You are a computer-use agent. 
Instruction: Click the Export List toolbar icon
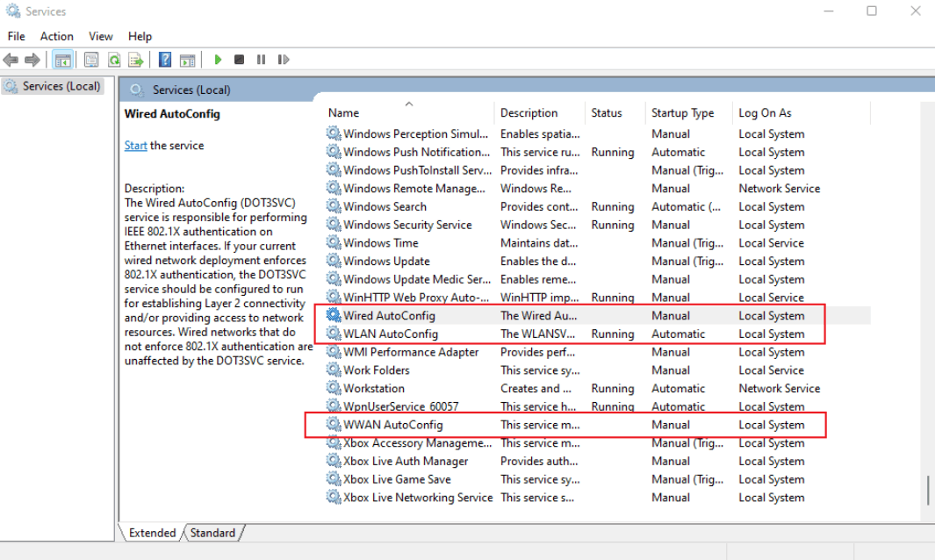[136, 60]
